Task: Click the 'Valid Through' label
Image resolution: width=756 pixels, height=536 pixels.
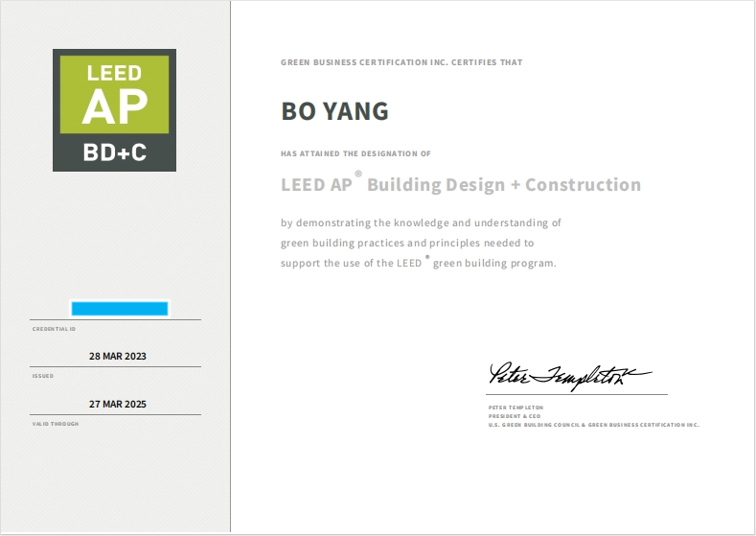Action: tap(56, 424)
